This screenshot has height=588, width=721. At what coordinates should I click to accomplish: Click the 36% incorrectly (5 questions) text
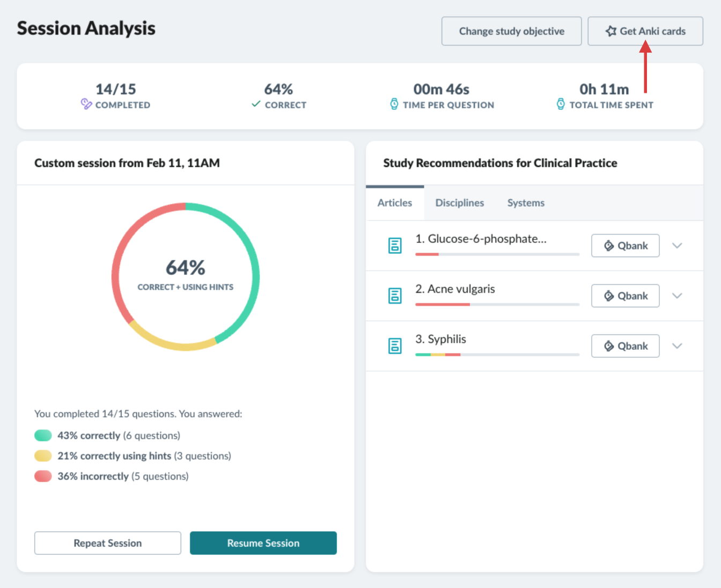(123, 476)
